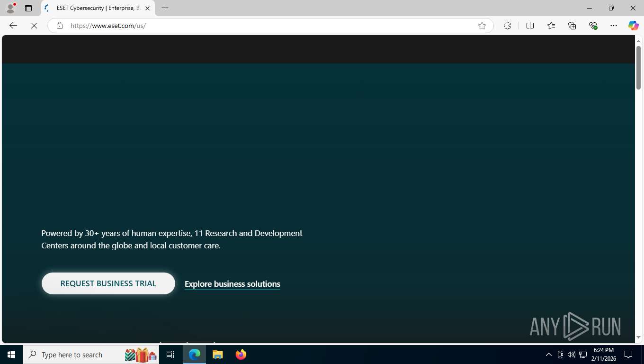Viewport: 644px width, 364px height.
Task: Open the gift search highlight icon
Action: [141, 355]
